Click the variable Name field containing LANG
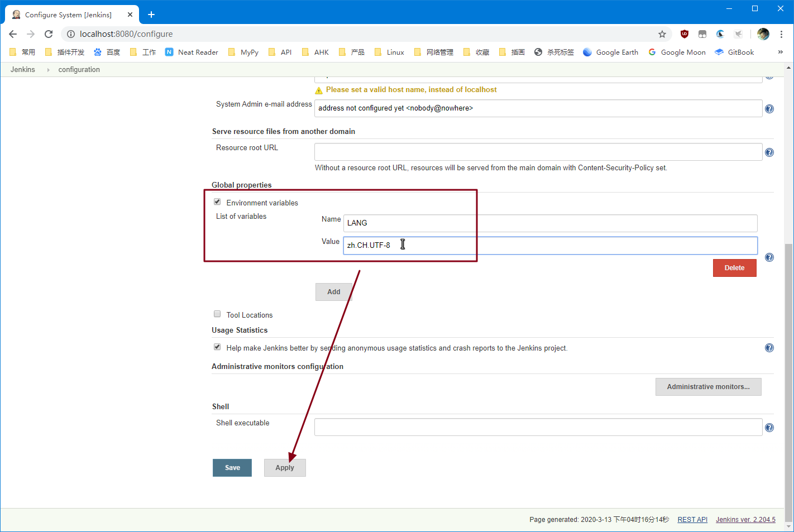Image resolution: width=794 pixels, height=532 pixels. point(551,223)
